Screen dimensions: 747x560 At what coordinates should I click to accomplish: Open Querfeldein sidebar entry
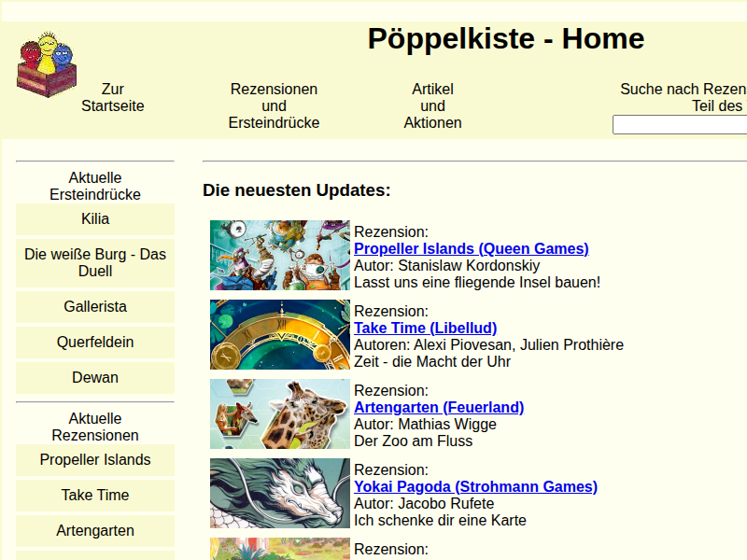click(95, 343)
